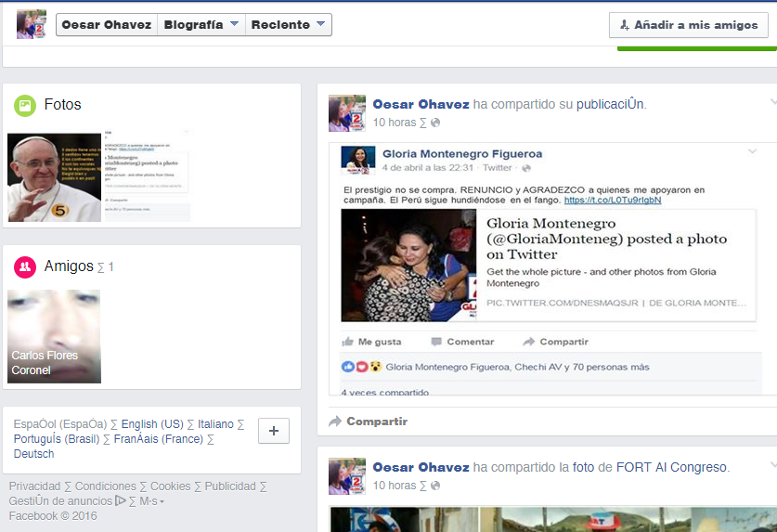Expand the Biografía dropdown

(201, 25)
